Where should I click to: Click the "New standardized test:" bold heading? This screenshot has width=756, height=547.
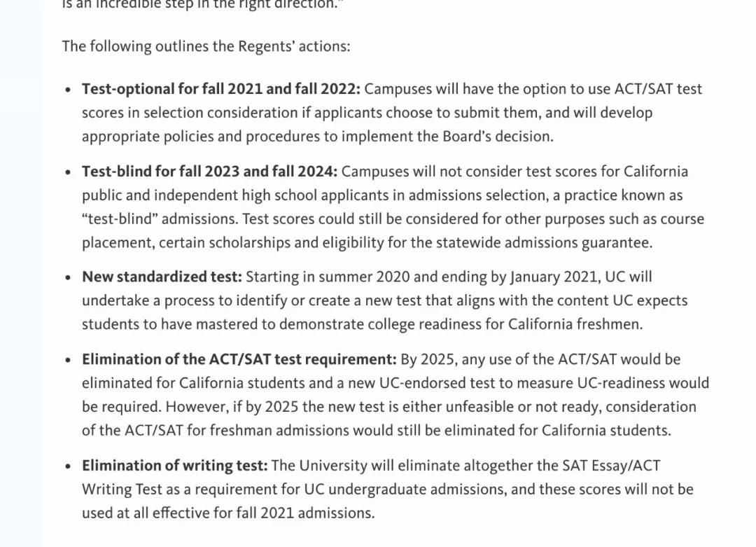click(162, 277)
